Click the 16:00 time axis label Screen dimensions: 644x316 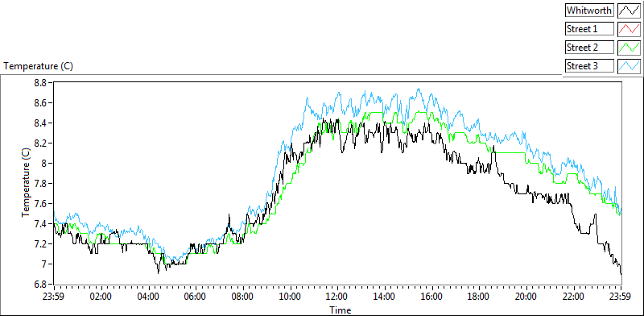tap(432, 297)
